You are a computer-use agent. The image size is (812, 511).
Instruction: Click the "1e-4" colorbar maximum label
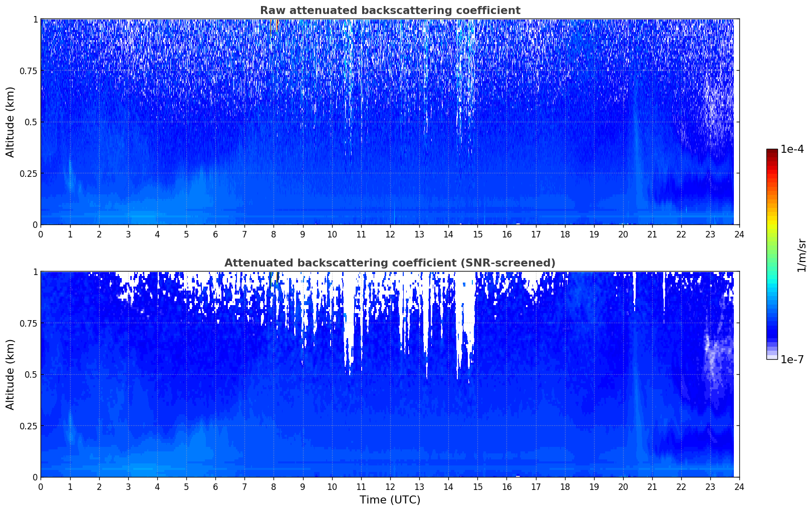click(792, 149)
